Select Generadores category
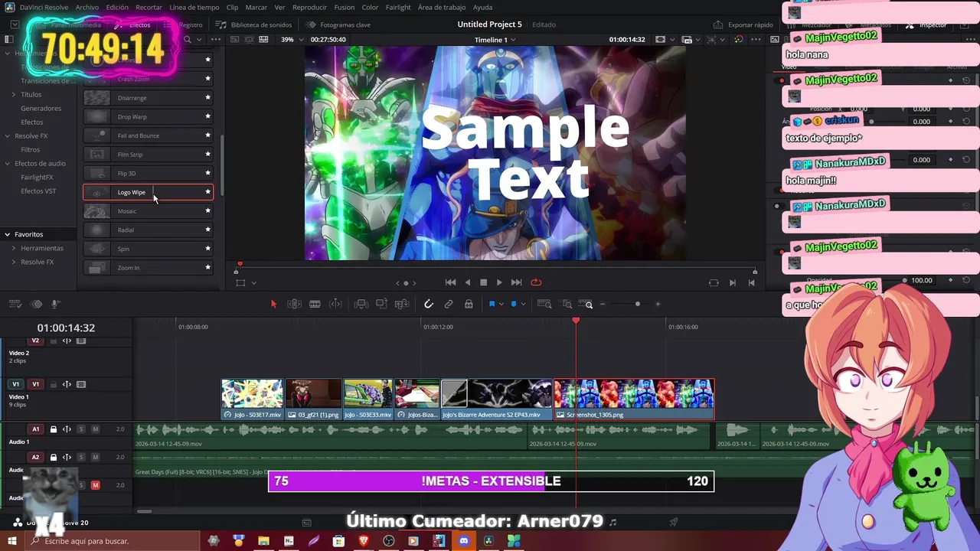 (41, 108)
